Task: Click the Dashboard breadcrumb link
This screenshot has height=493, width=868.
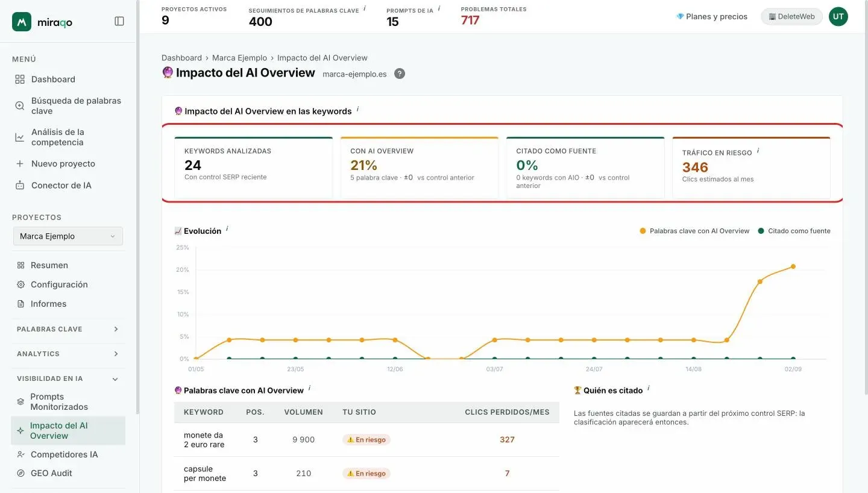Action: (x=181, y=58)
